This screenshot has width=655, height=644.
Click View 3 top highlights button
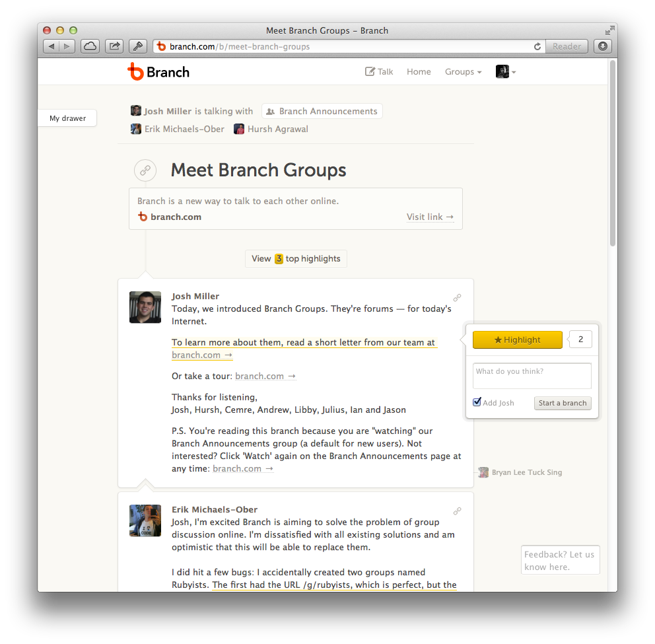click(296, 259)
